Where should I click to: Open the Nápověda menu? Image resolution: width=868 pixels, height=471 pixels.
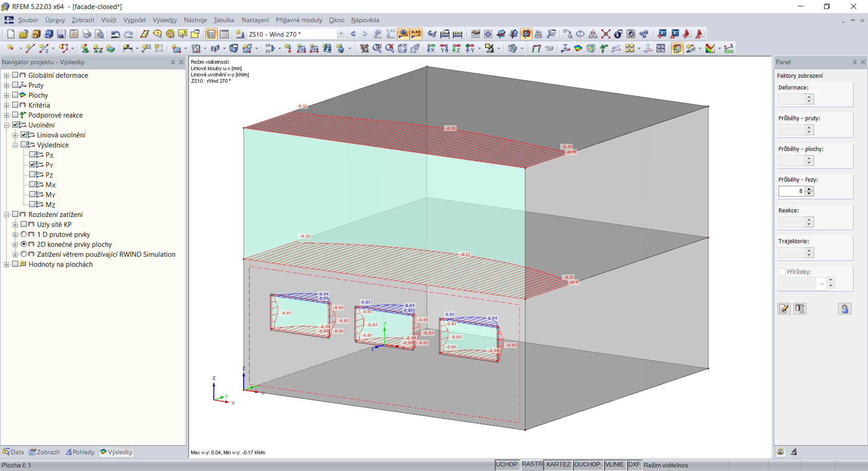(x=365, y=20)
